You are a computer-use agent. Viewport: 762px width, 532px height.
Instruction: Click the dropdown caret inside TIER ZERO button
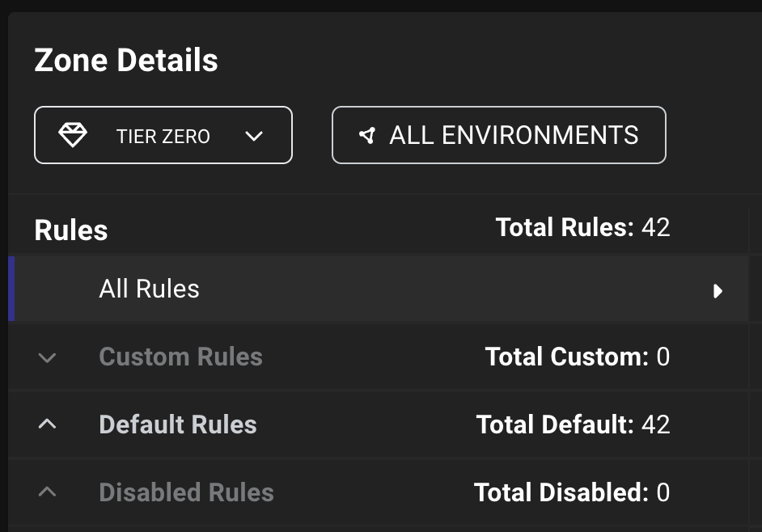pyautogui.click(x=254, y=136)
